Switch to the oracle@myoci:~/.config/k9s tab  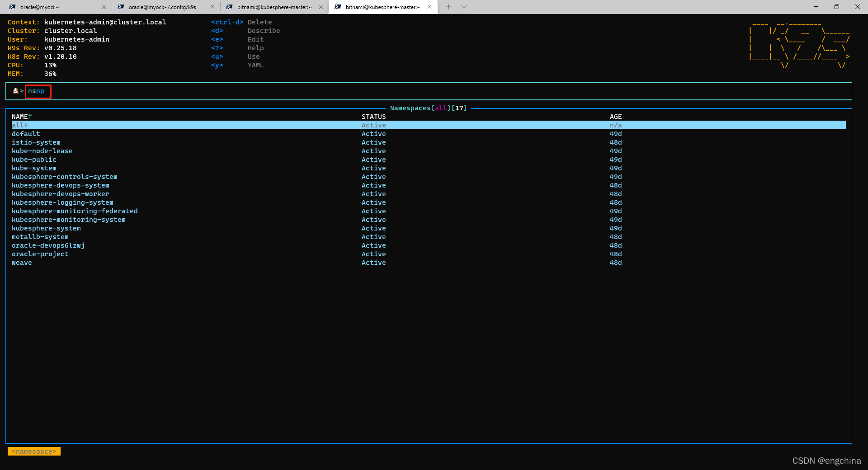click(165, 7)
